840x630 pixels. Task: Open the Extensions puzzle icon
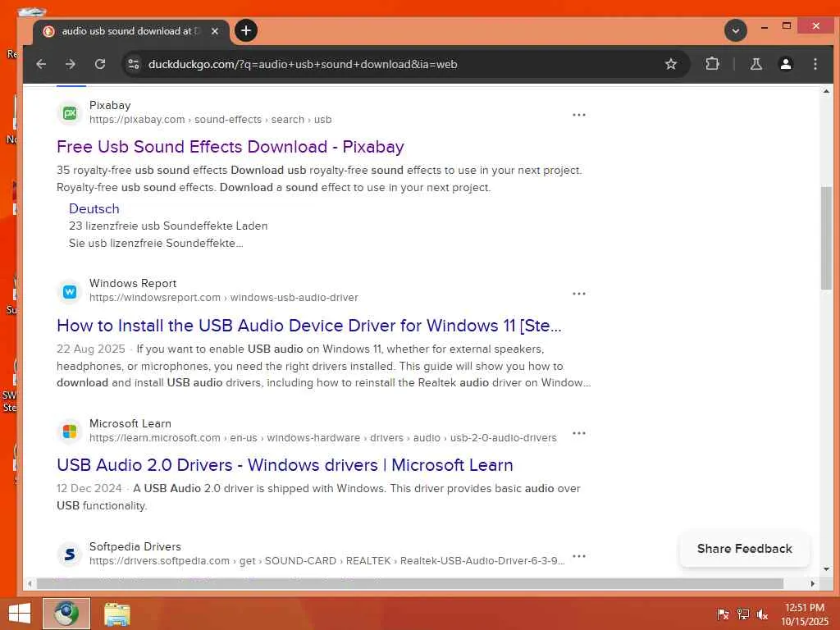(x=712, y=64)
